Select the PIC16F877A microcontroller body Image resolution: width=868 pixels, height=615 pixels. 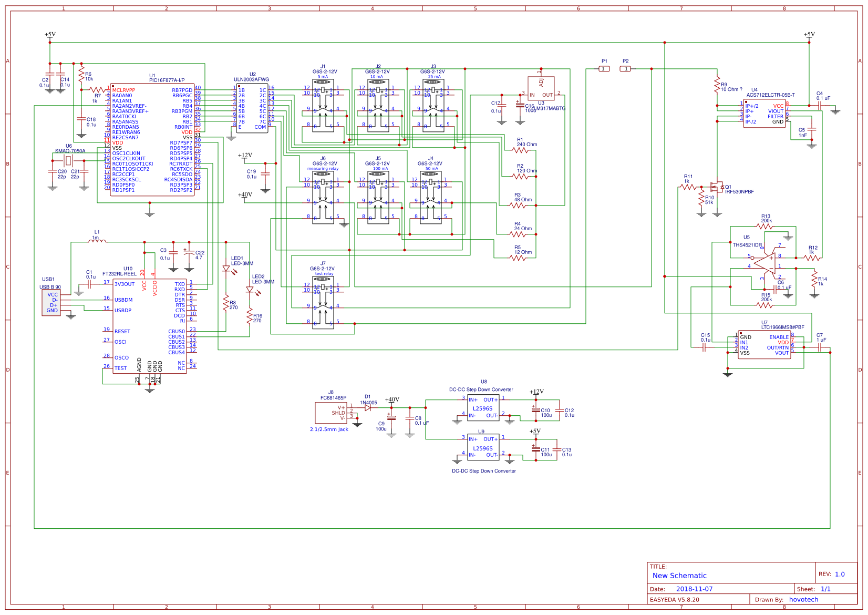152,140
